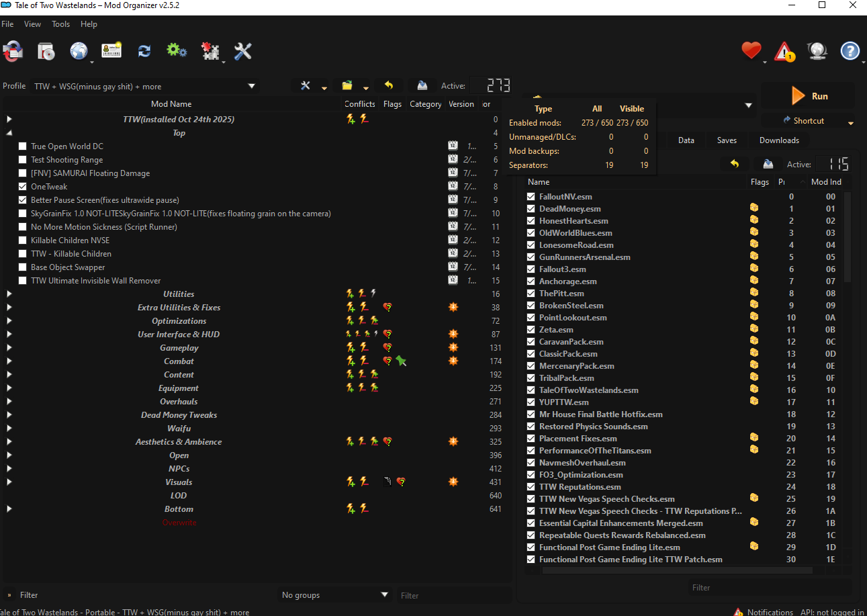
Task: Uncheck the Fallout3.esm plugin
Action: click(x=531, y=269)
